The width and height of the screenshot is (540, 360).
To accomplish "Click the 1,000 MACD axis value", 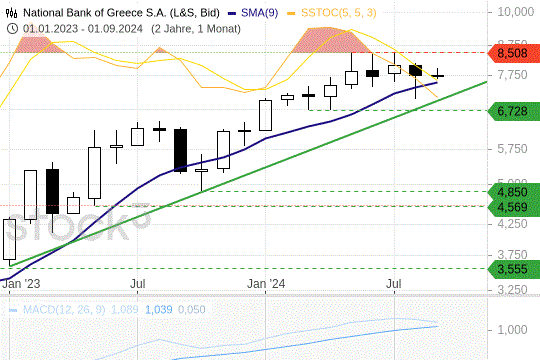I will click(x=512, y=330).
